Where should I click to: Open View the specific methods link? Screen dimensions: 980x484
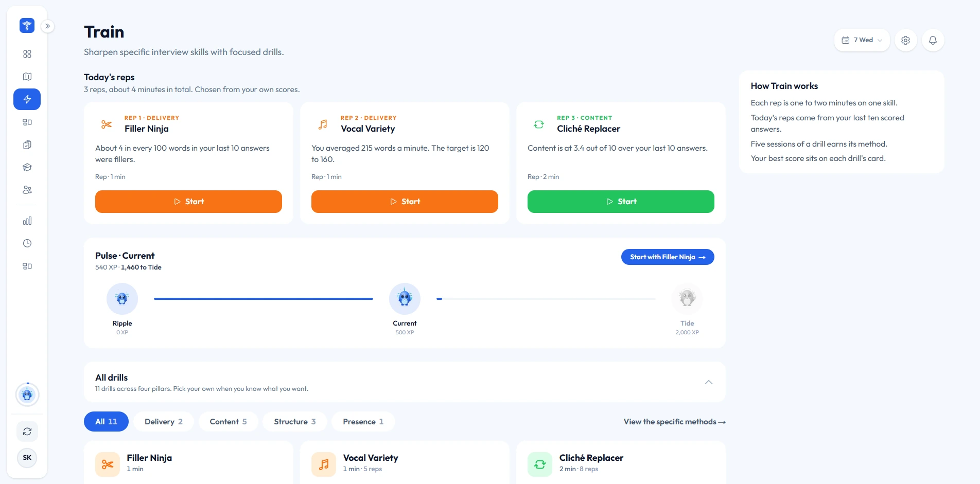[674, 422]
